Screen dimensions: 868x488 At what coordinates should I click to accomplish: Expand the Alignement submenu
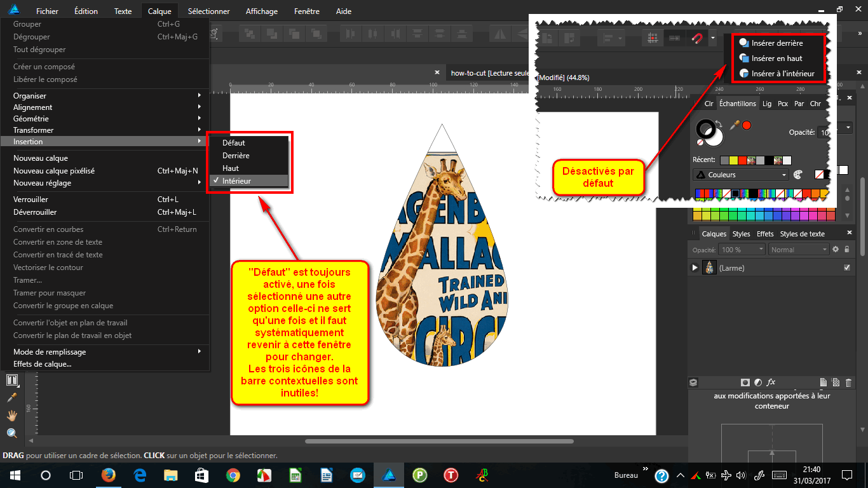click(x=105, y=107)
